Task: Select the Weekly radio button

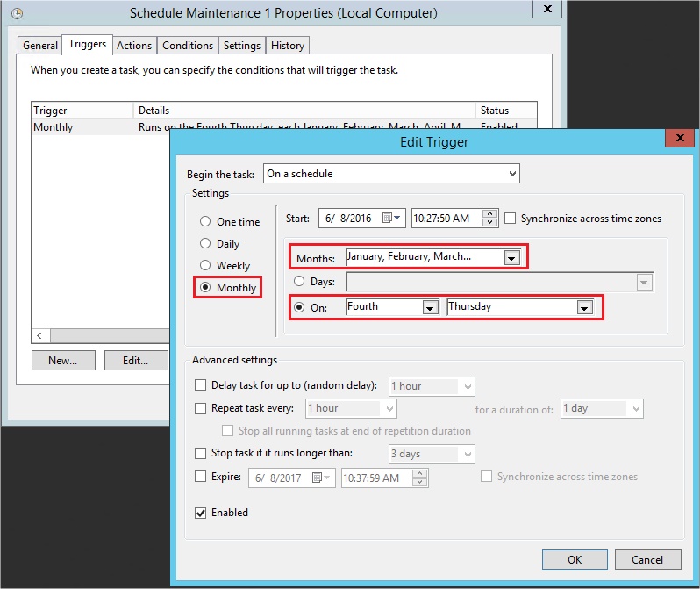Action: point(205,265)
